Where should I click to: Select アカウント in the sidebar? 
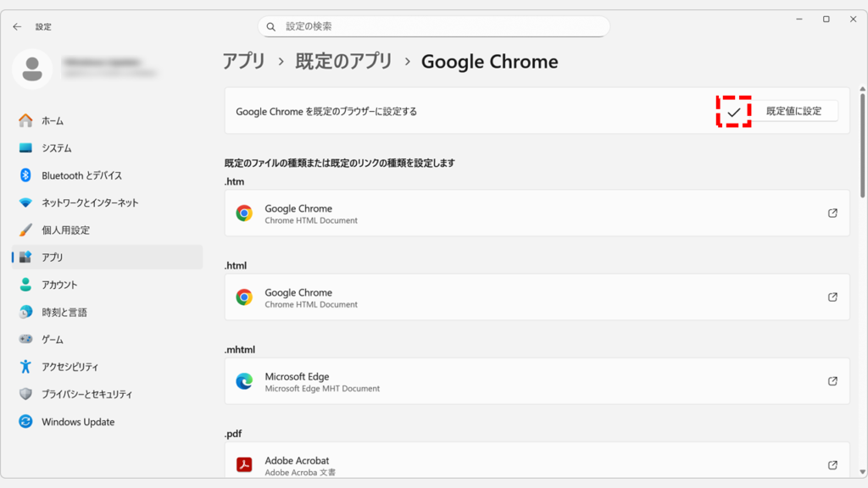coord(25,284)
